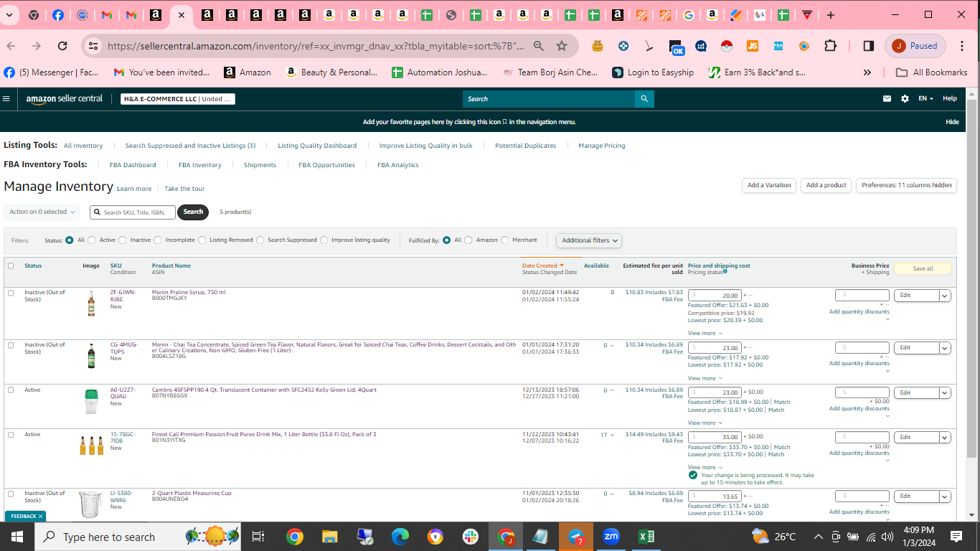Reload the page with browser refresh icon
This screenshot has height=551, width=980.
(62, 46)
